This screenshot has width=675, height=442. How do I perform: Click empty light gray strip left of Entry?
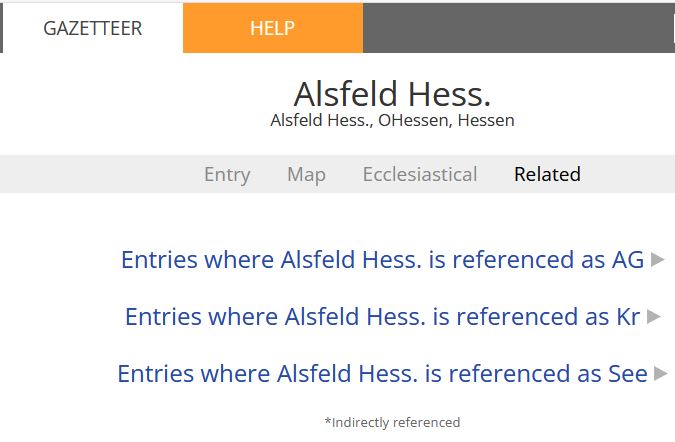click(x=100, y=174)
